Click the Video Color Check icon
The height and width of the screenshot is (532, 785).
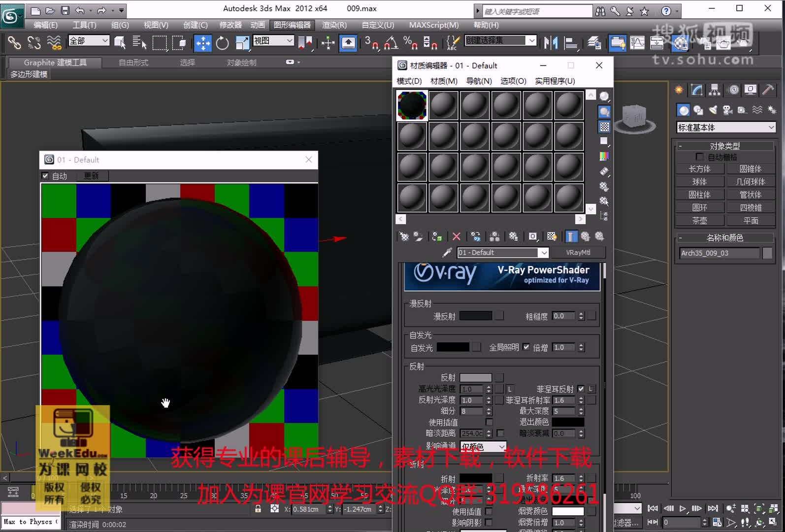[604, 156]
